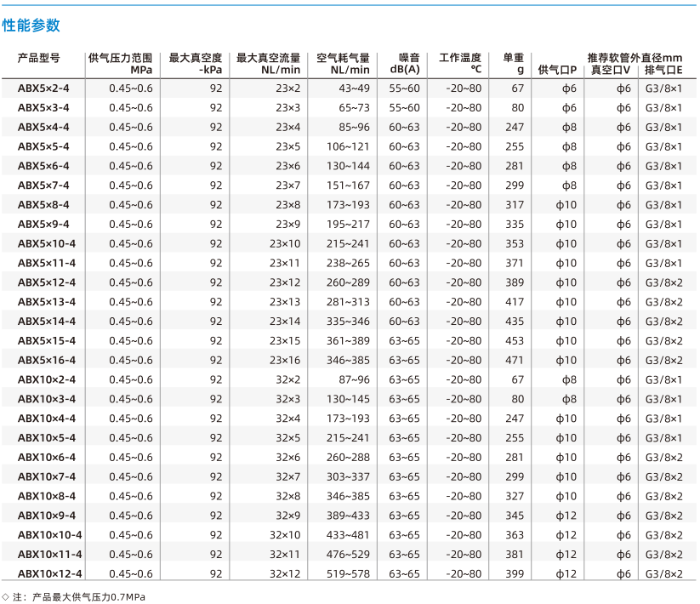The image size is (700, 604).
Task: Select model name ABX5×2-4
Action: 43,88
